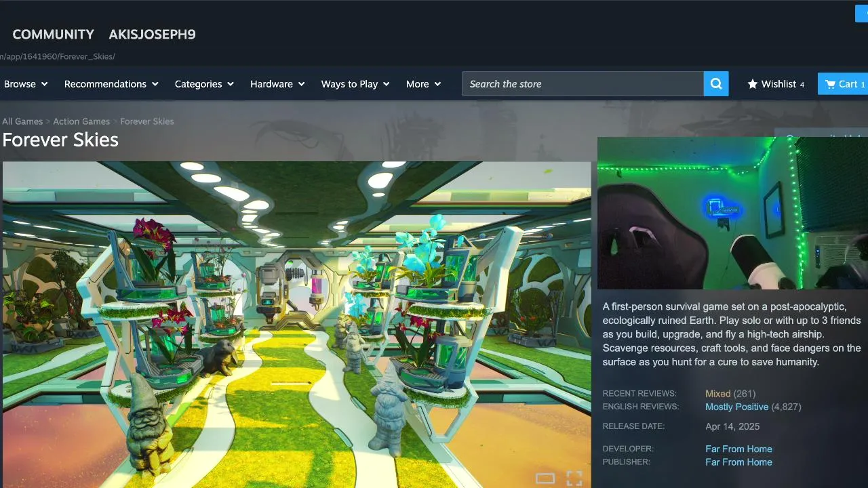Open the Hardware dropdown menu
The height and width of the screenshot is (488, 868).
click(277, 84)
